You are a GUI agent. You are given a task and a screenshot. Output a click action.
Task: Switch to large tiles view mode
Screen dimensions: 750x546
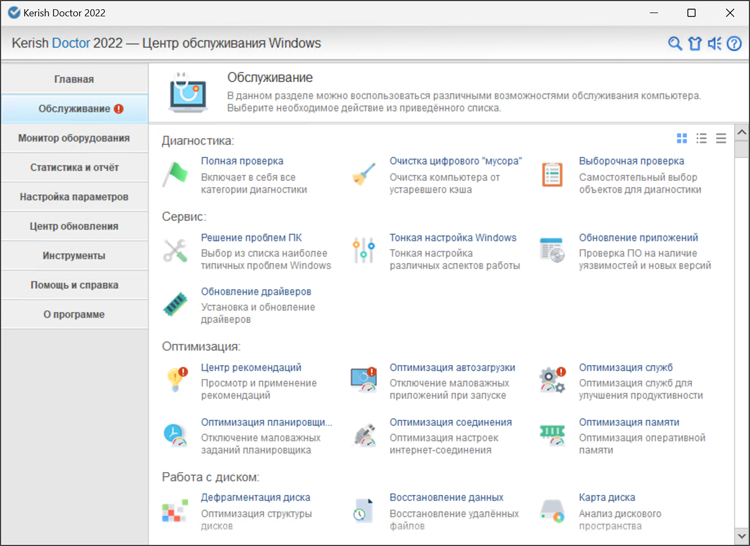click(682, 138)
